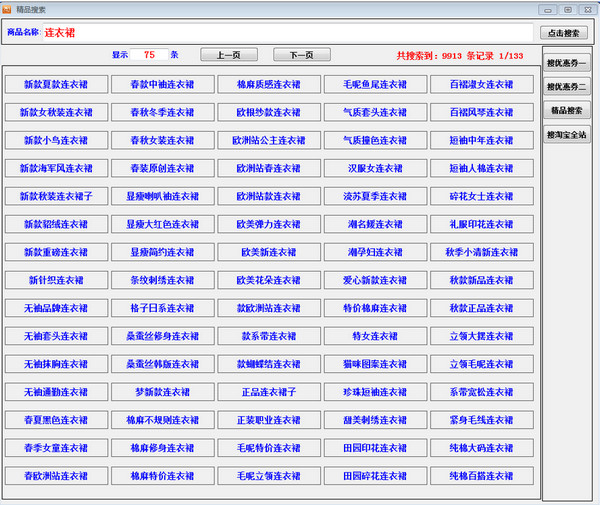
Task: Open the 搜优惠券二 side tab
Action: [567, 87]
